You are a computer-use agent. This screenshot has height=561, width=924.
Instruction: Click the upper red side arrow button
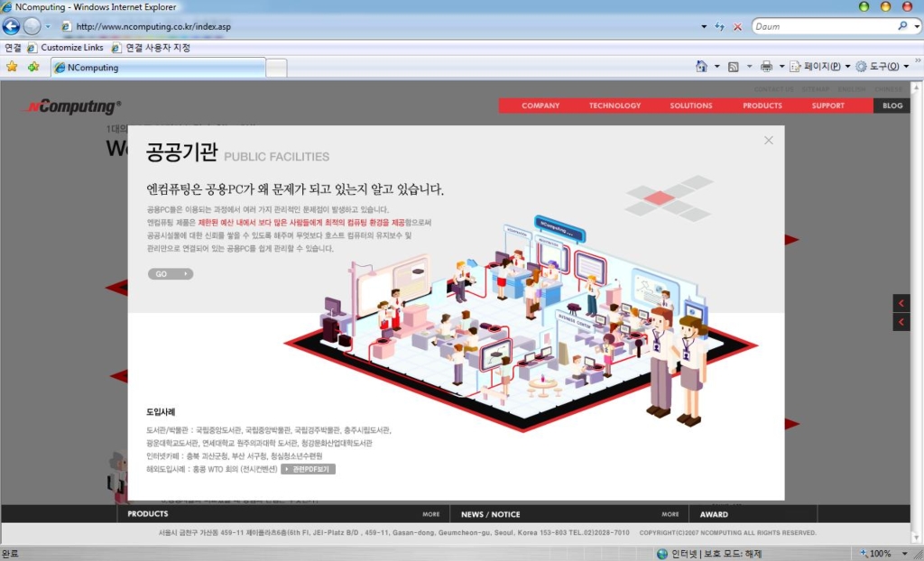pyautogui.click(x=901, y=303)
